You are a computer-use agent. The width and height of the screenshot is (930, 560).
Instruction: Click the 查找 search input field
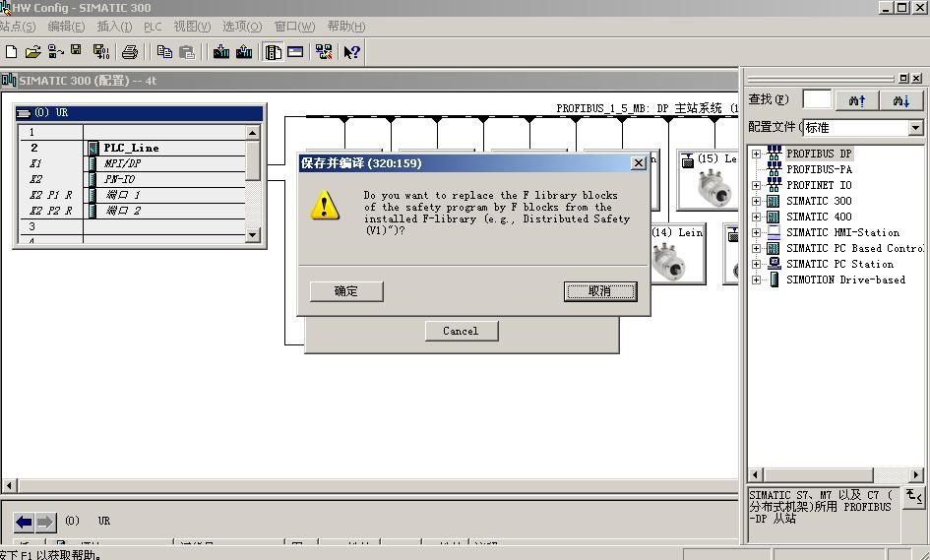pyautogui.click(x=817, y=99)
